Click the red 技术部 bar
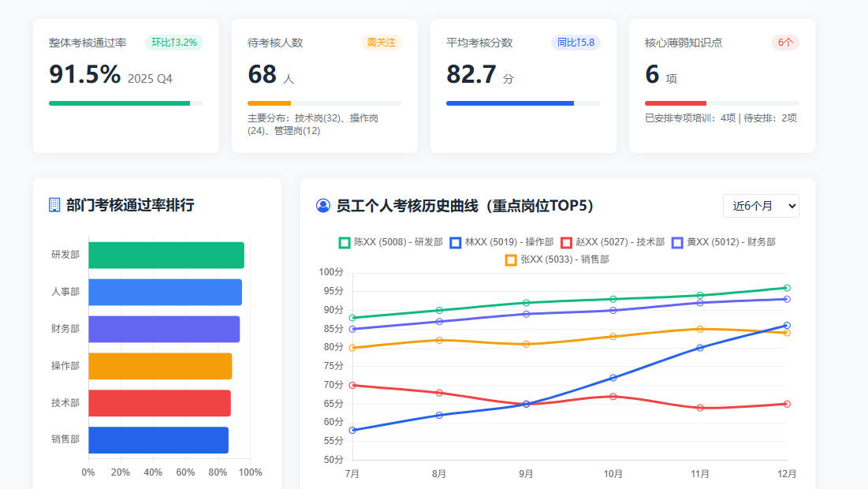The image size is (868, 489). 159,403
